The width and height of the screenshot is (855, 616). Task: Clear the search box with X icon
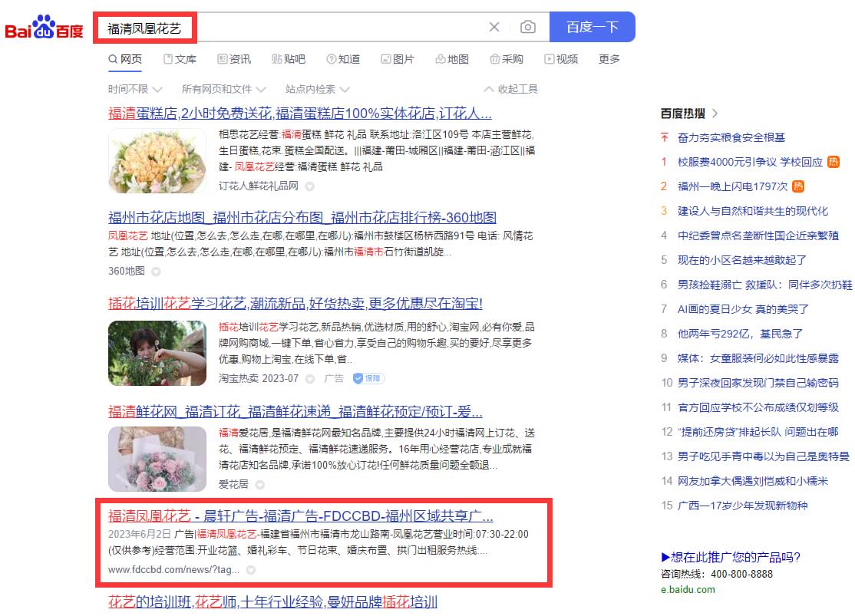494,27
